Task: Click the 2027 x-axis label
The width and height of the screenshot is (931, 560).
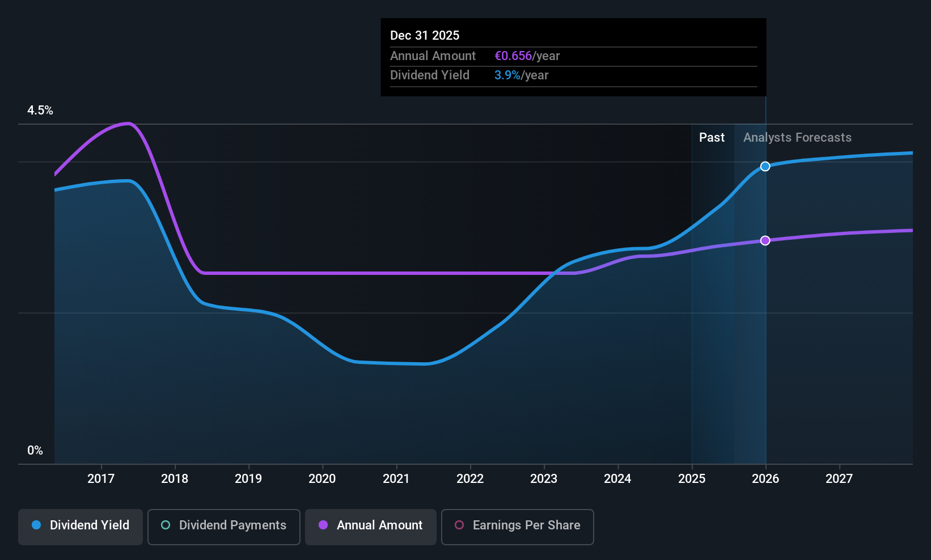Action: 839,478
